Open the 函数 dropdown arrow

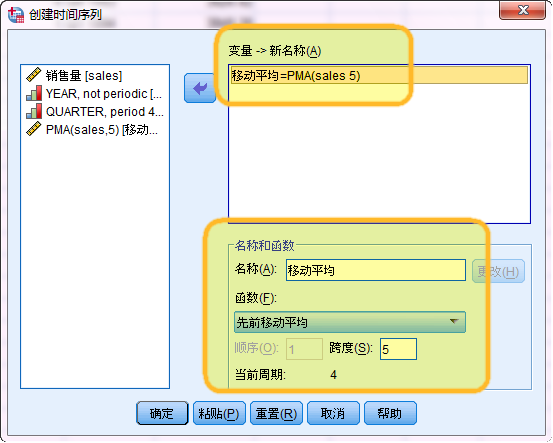pyautogui.click(x=454, y=322)
